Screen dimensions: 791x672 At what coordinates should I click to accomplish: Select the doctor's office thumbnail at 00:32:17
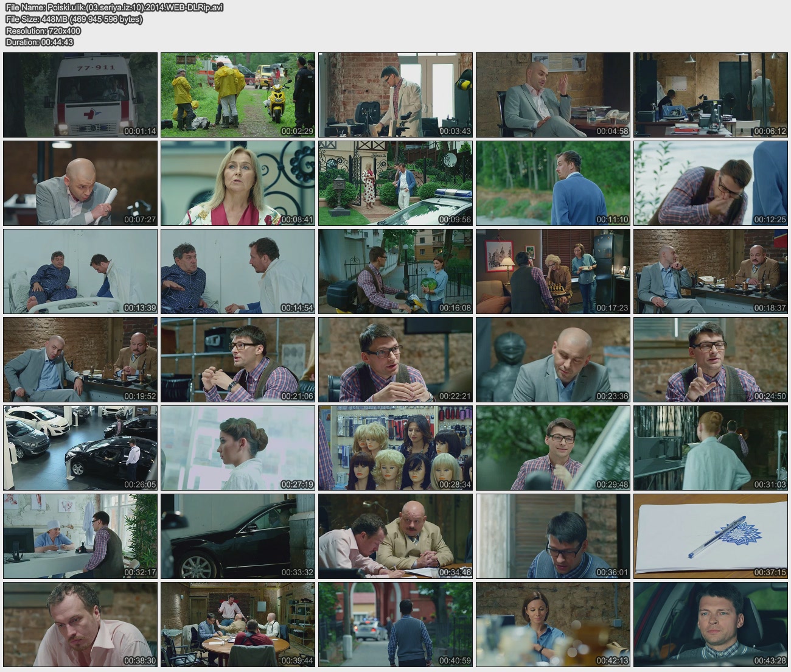tap(80, 536)
